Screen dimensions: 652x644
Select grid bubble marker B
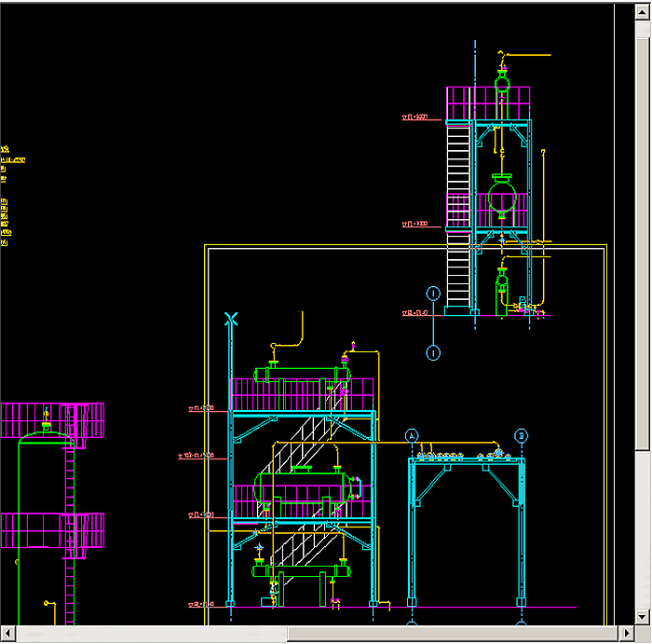click(x=521, y=435)
